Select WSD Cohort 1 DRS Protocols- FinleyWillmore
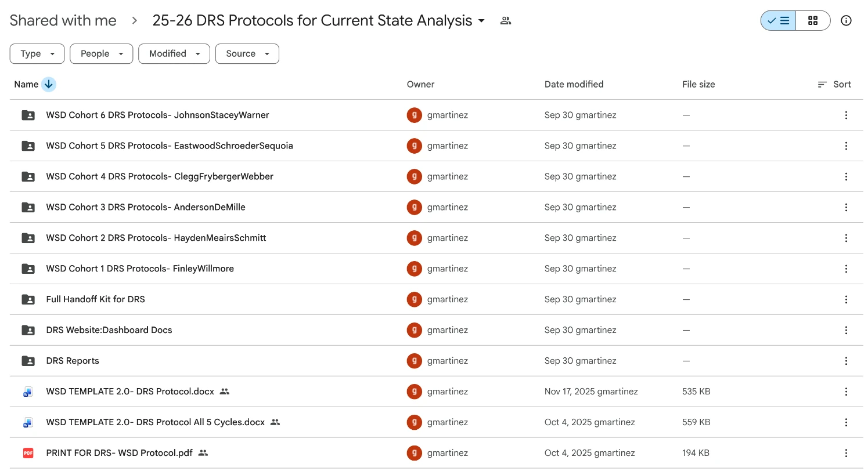 coord(140,269)
